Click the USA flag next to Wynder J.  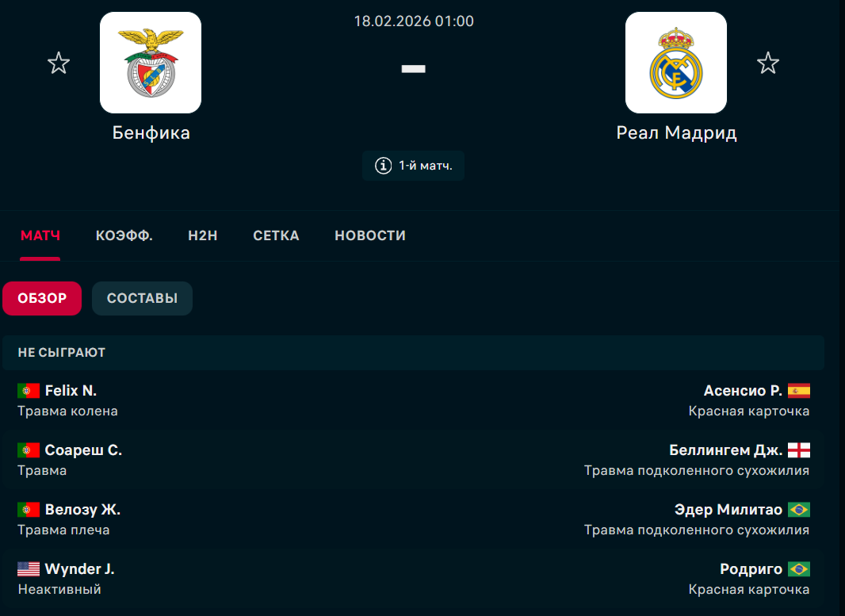(29, 569)
